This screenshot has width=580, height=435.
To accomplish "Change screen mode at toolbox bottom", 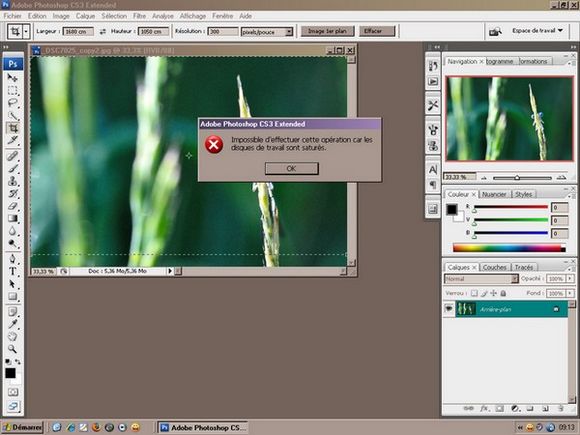I will (13, 406).
